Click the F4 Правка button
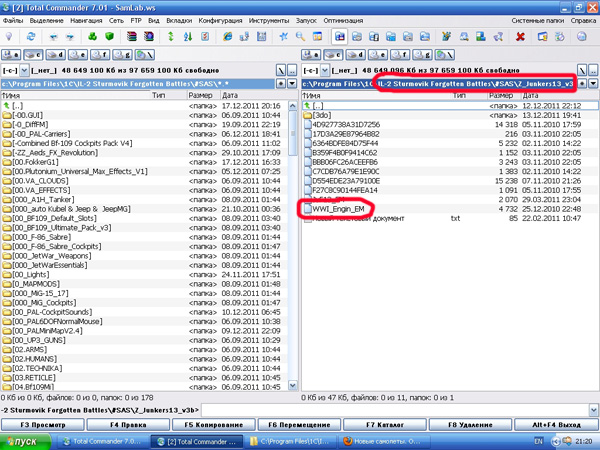Viewport: 600px width, 450px height. point(128,425)
